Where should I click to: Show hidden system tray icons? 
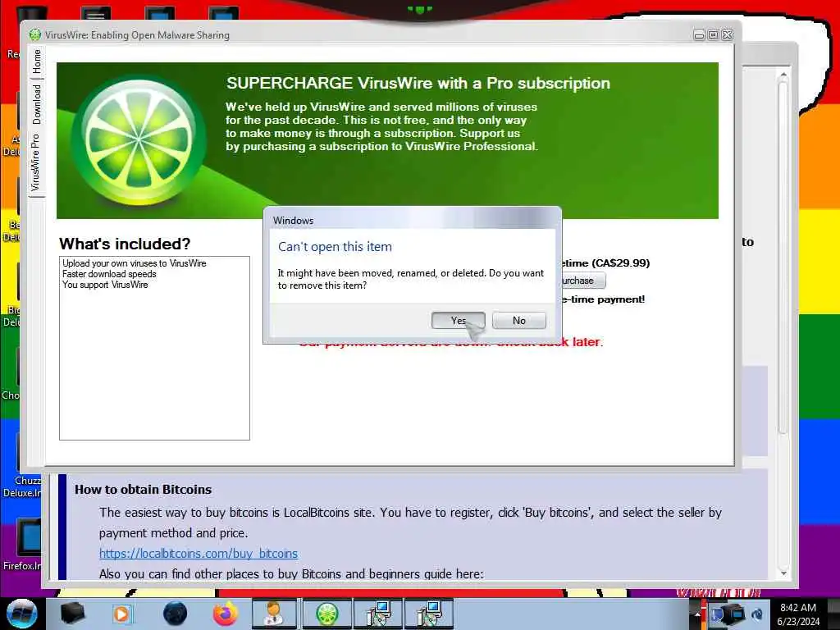[697, 614]
